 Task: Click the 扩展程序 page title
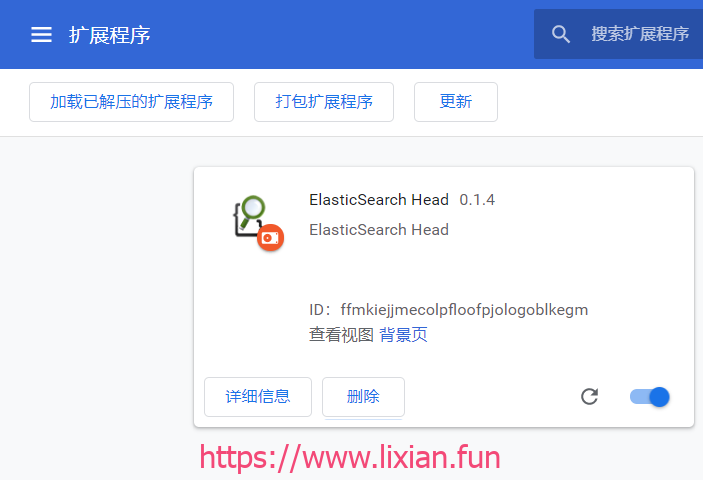tap(109, 35)
